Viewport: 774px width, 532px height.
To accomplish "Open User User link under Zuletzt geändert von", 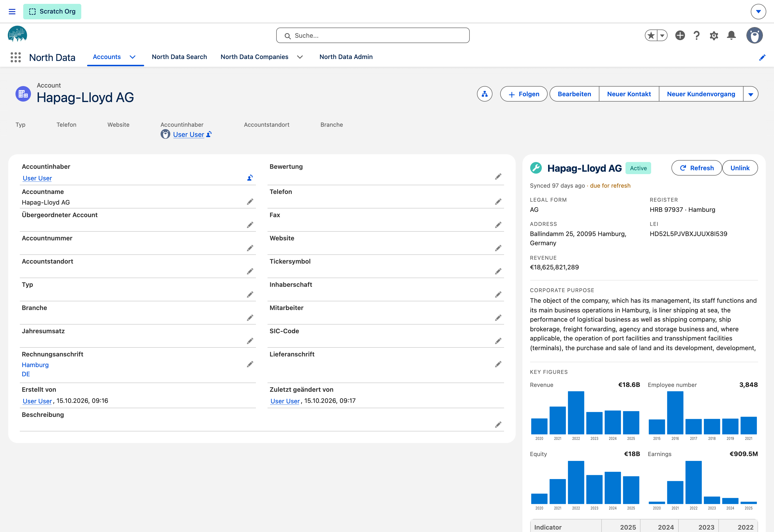I will point(285,401).
